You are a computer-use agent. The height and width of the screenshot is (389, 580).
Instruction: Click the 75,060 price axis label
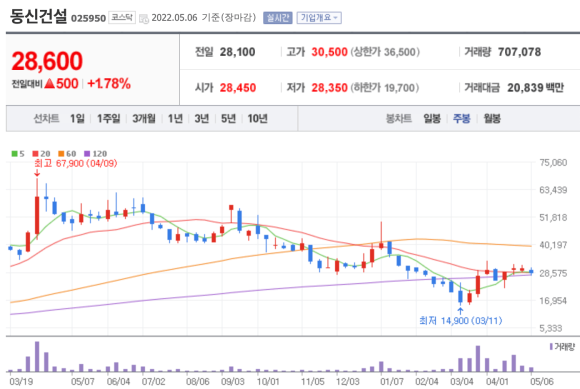pos(553,163)
